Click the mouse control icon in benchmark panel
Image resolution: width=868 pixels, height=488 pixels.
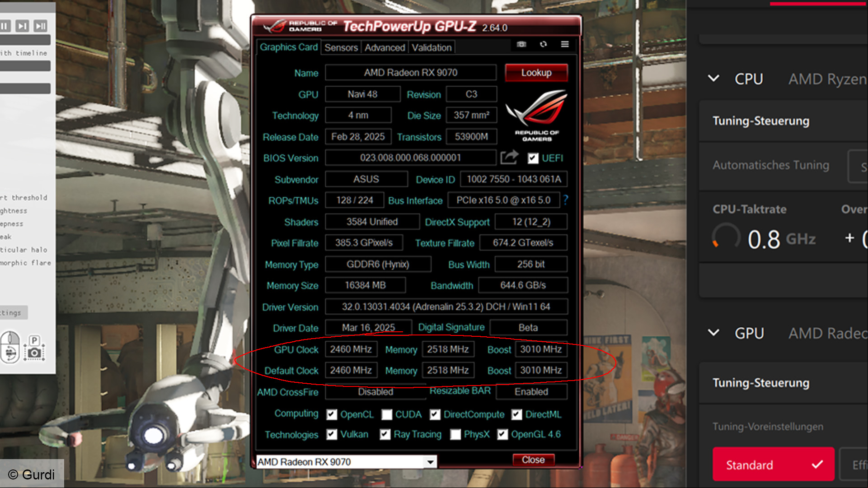[x=10, y=347]
